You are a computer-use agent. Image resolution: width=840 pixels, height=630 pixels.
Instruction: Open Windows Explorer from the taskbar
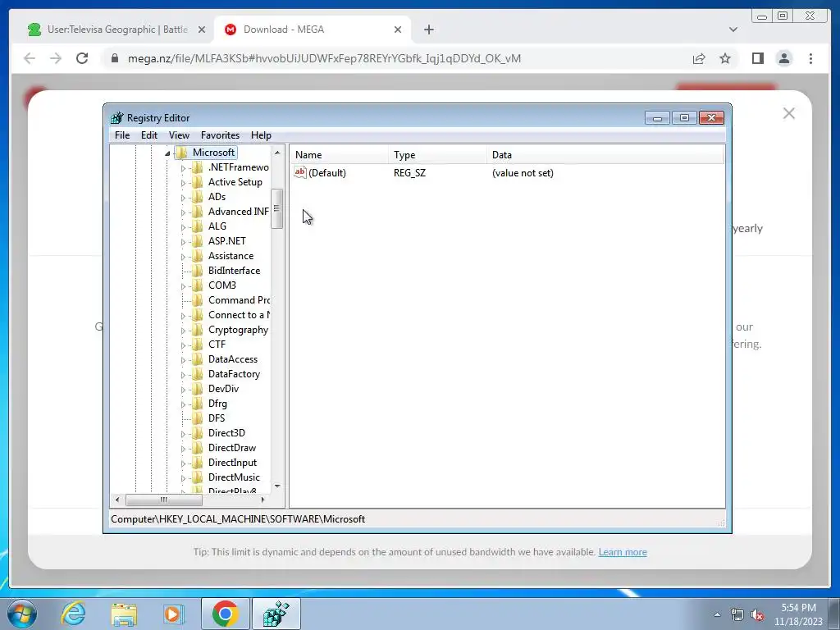point(124,614)
